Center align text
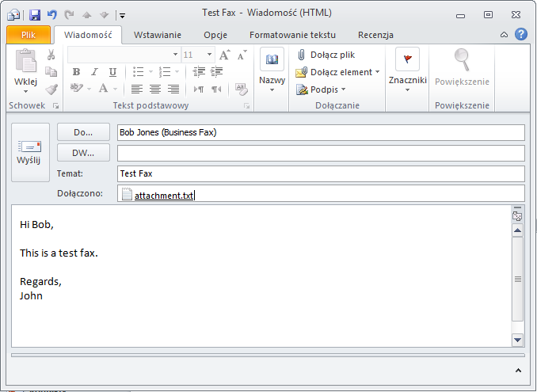This screenshot has height=392, width=537. pos(155,89)
